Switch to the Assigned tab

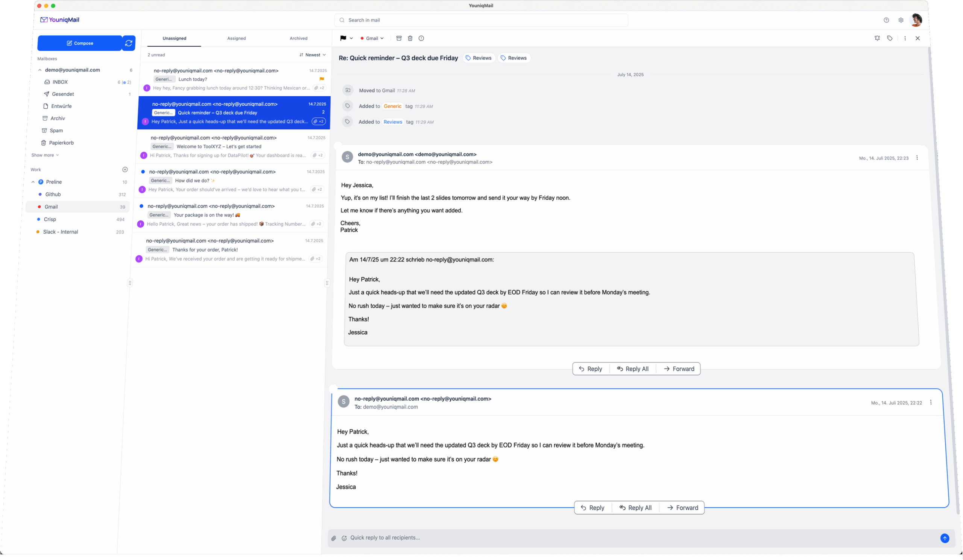[237, 38]
